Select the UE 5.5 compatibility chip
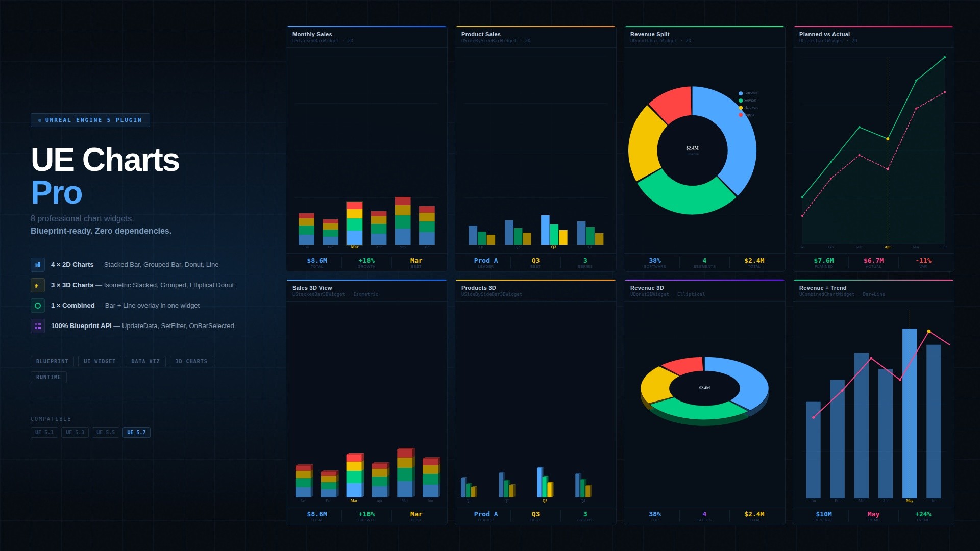The image size is (980, 551). click(106, 432)
